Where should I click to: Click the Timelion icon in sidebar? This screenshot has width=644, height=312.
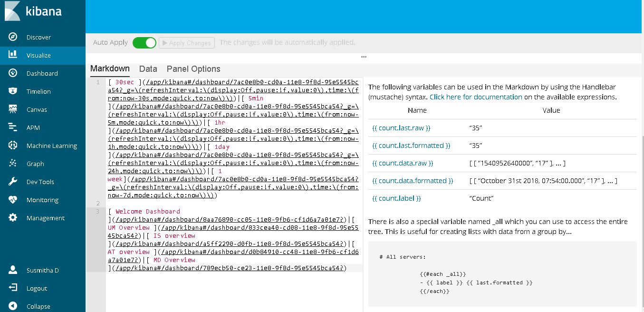pyautogui.click(x=13, y=91)
